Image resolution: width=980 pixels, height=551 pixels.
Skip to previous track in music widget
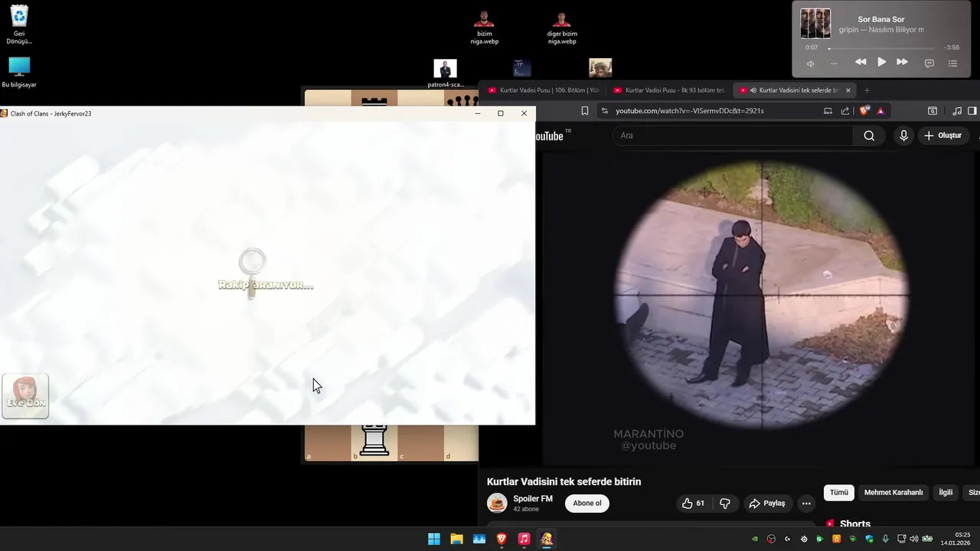pos(861,62)
